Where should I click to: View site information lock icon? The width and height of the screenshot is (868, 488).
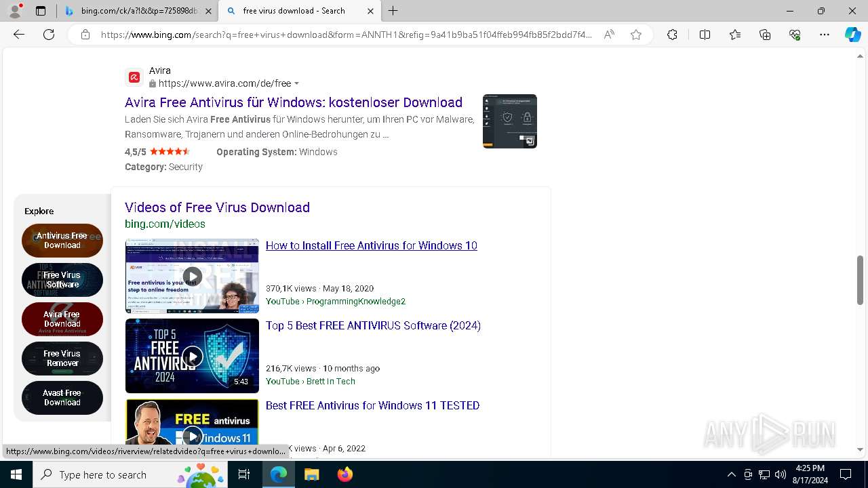tap(85, 35)
